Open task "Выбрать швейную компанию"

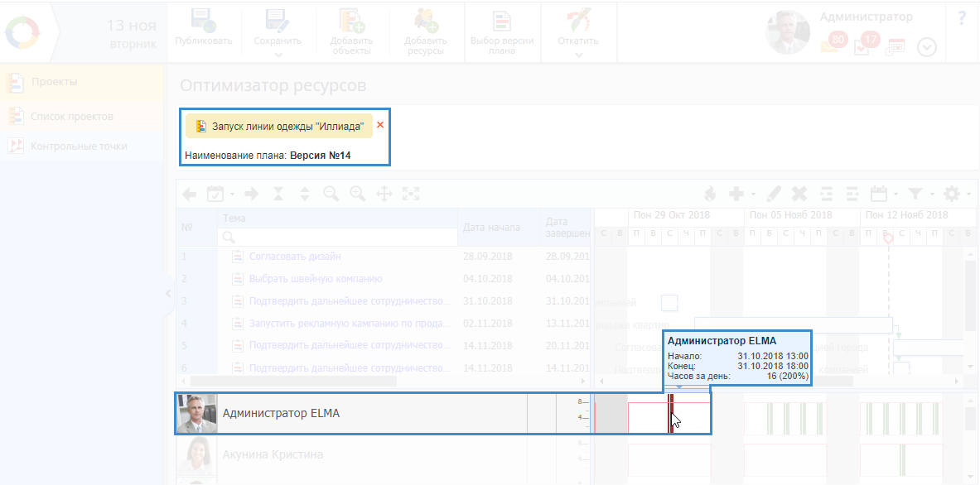coord(316,279)
